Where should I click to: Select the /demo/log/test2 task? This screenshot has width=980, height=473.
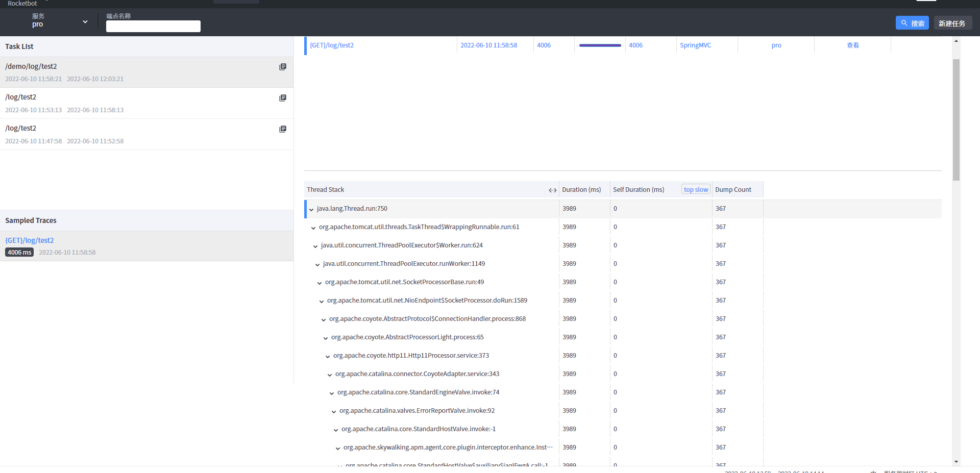pyautogui.click(x=146, y=72)
